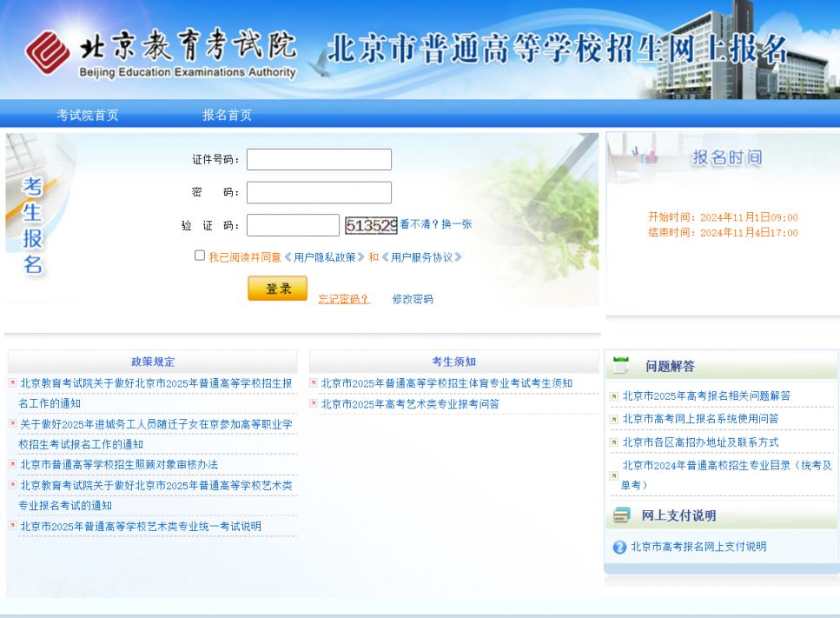Click the vertical 考生报名 side label
The image size is (840, 618).
coord(32,225)
